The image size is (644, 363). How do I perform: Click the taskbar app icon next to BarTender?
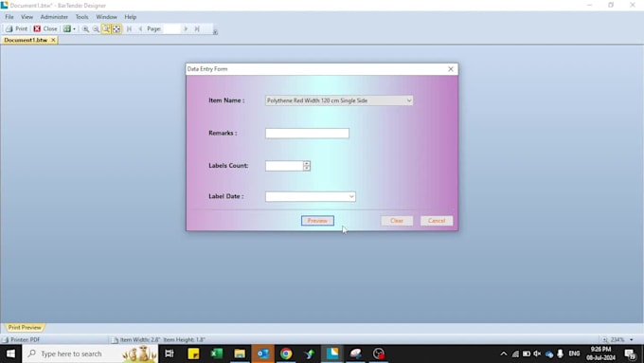click(x=356, y=354)
